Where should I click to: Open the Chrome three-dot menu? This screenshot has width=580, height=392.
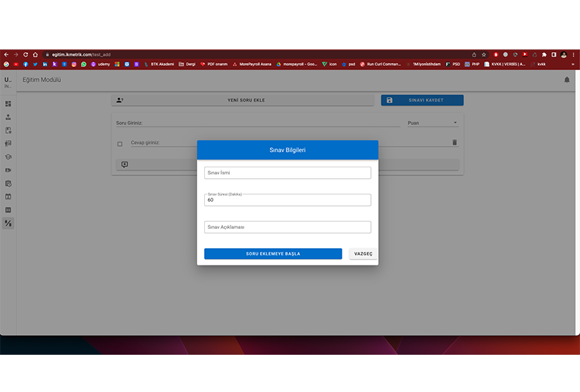pyautogui.click(x=574, y=54)
